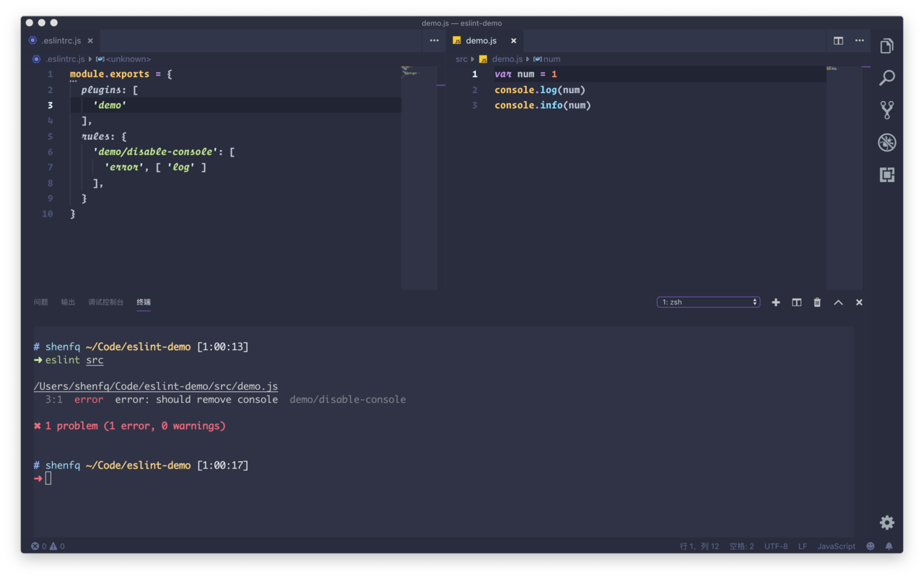Click 'console.info(num)' line in demo.js
This screenshot has width=924, height=579.
click(543, 105)
